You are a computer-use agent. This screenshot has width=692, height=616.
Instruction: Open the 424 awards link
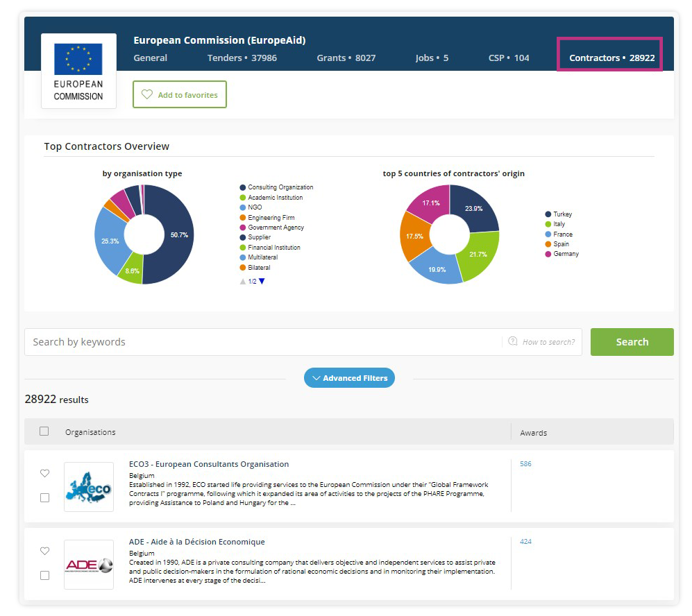coord(525,542)
